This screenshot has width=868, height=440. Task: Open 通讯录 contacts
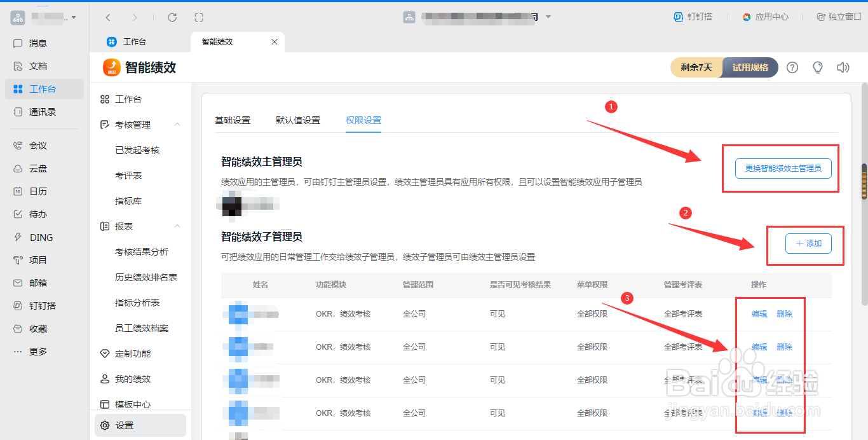point(44,112)
